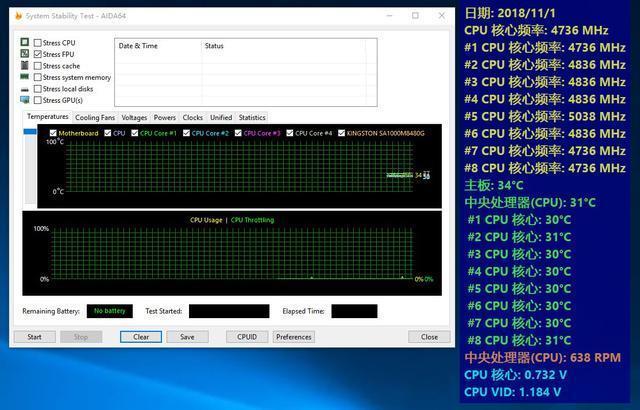The height and width of the screenshot is (410, 640).
Task: Click the system memory module icon
Action: [25, 77]
